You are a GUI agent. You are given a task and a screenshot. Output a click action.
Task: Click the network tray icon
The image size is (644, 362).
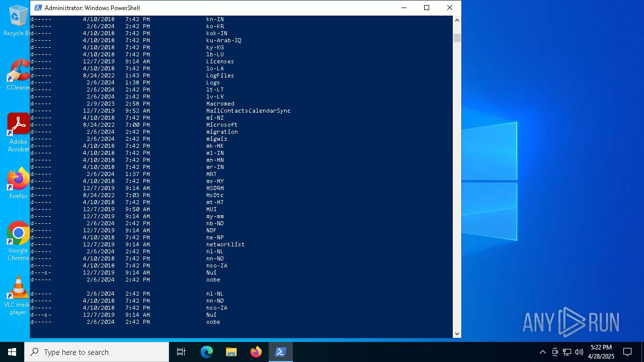(567, 352)
